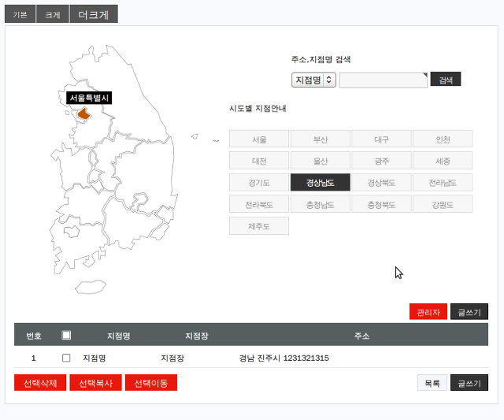Click the highlighted Seoul region on map
The height and width of the screenshot is (420, 504).
pyautogui.click(x=83, y=113)
